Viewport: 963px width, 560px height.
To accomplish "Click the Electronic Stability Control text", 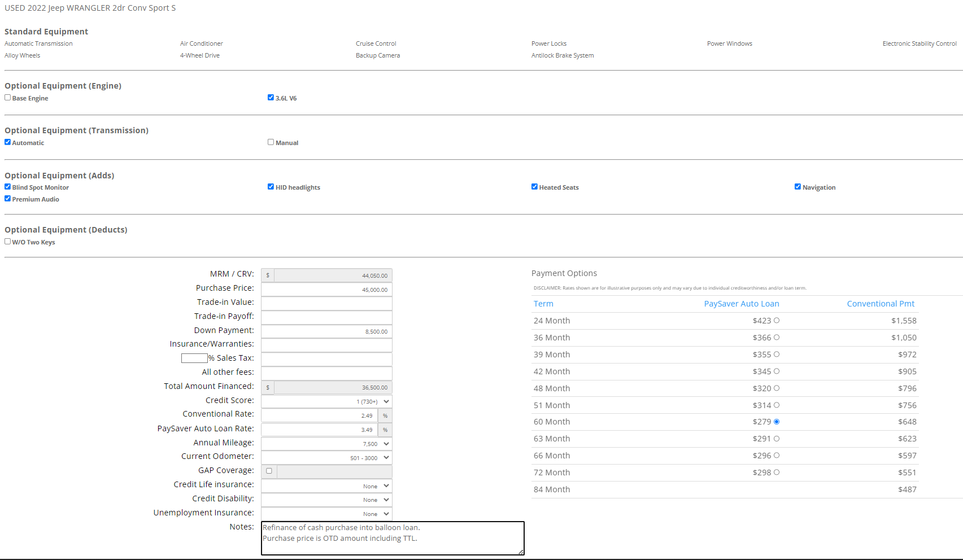I will (x=920, y=43).
